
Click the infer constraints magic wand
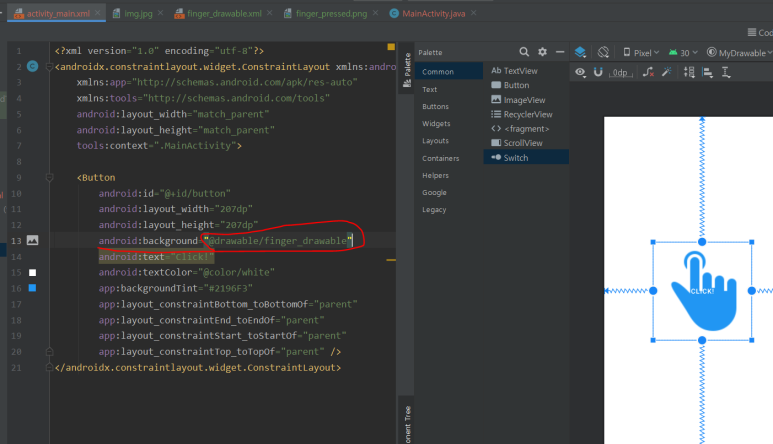pos(667,72)
